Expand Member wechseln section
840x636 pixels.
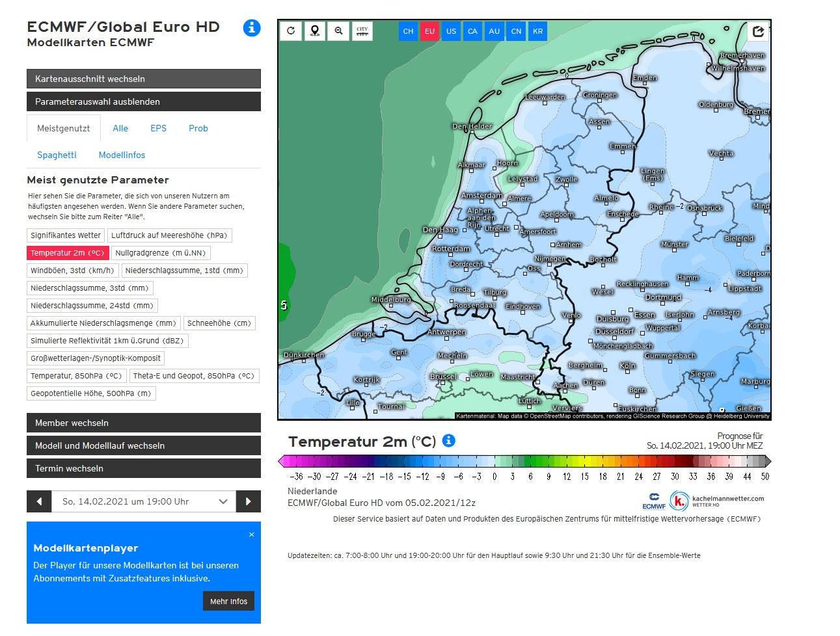coord(144,423)
